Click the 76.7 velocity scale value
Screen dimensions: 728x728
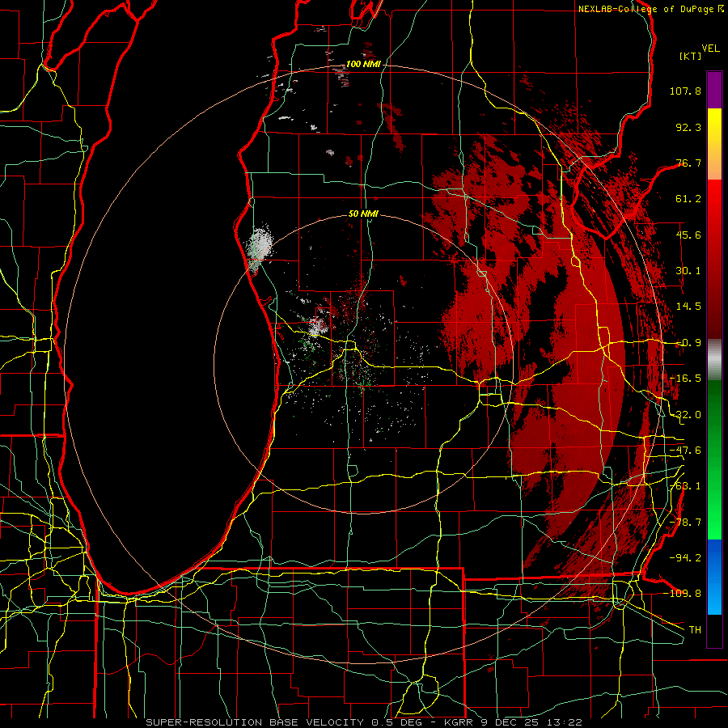(x=688, y=163)
